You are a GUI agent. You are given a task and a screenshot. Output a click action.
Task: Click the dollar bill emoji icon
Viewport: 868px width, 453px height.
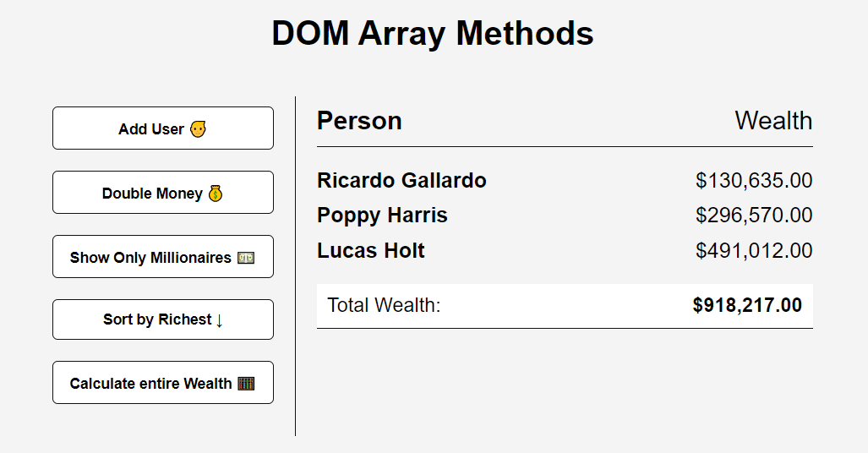tap(246, 258)
